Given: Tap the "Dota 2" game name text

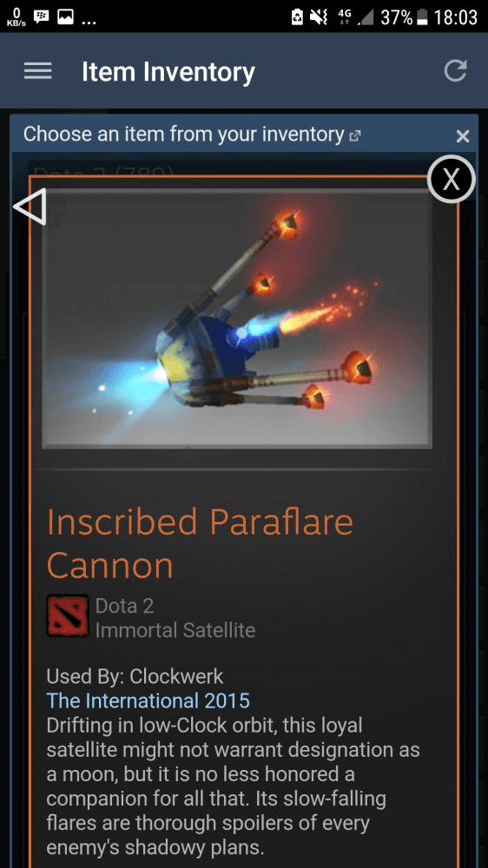Looking at the screenshot, I should [x=124, y=606].
